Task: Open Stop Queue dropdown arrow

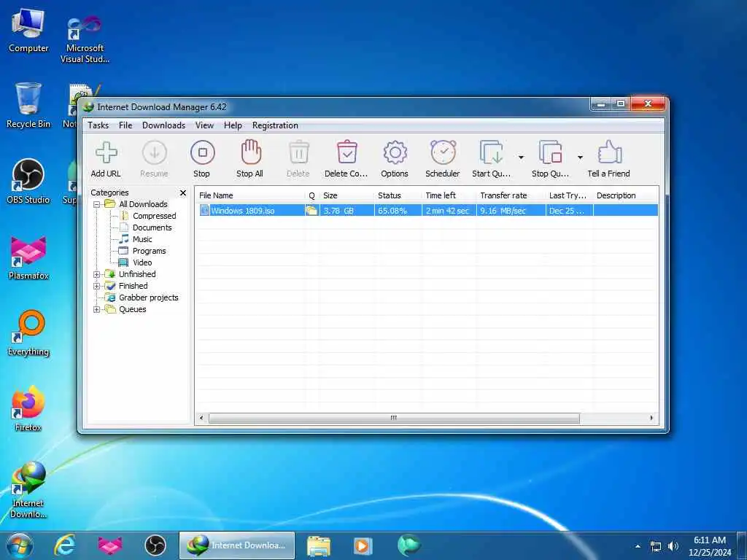Action: pyautogui.click(x=580, y=157)
